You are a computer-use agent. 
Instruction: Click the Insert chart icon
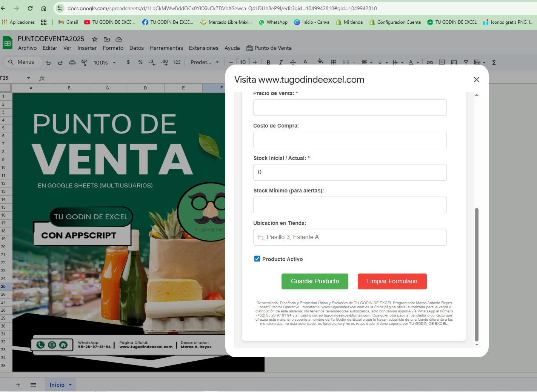(x=454, y=62)
